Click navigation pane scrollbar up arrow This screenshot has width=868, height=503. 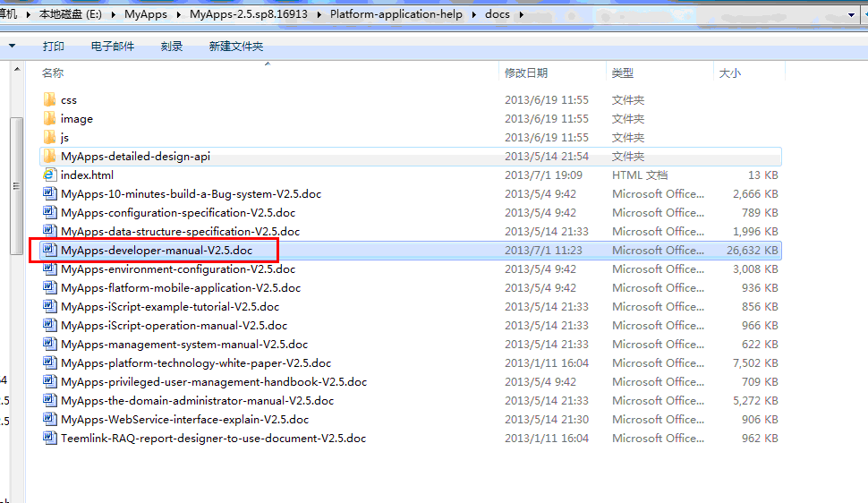coord(17,69)
